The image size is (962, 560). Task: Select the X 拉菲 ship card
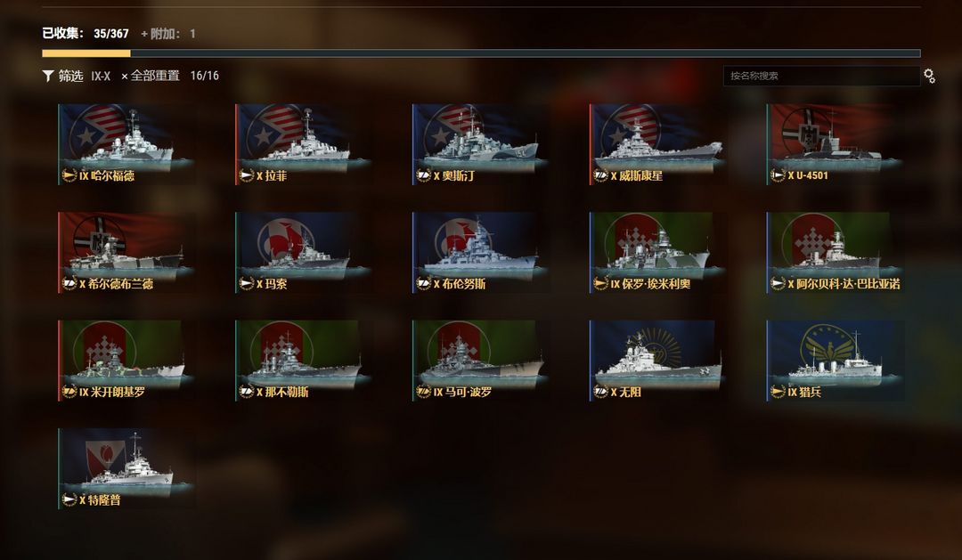tap(304, 144)
